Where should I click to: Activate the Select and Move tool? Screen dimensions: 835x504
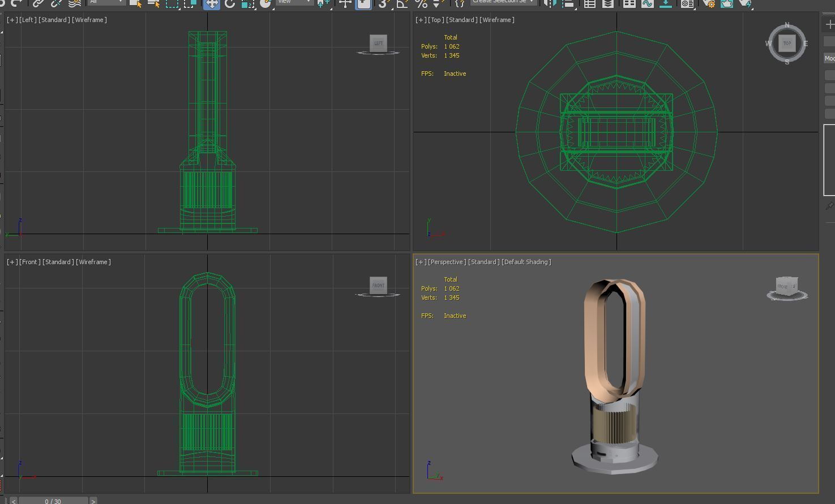[x=211, y=5]
